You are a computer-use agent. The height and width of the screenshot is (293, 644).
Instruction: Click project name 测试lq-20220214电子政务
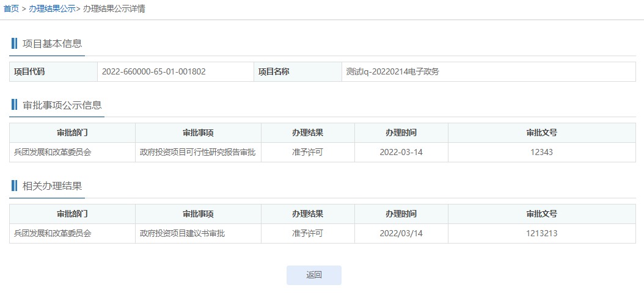392,71
